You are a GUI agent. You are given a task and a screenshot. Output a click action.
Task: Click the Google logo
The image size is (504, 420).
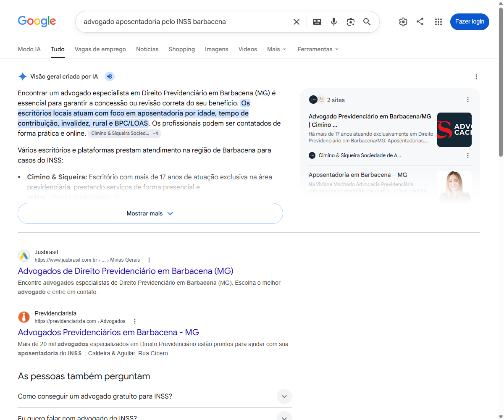(37, 21)
